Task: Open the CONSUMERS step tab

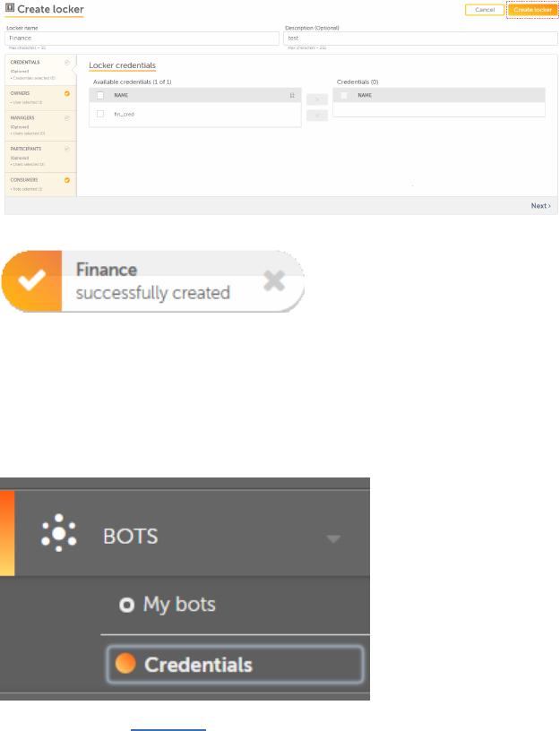Action: (x=40, y=185)
